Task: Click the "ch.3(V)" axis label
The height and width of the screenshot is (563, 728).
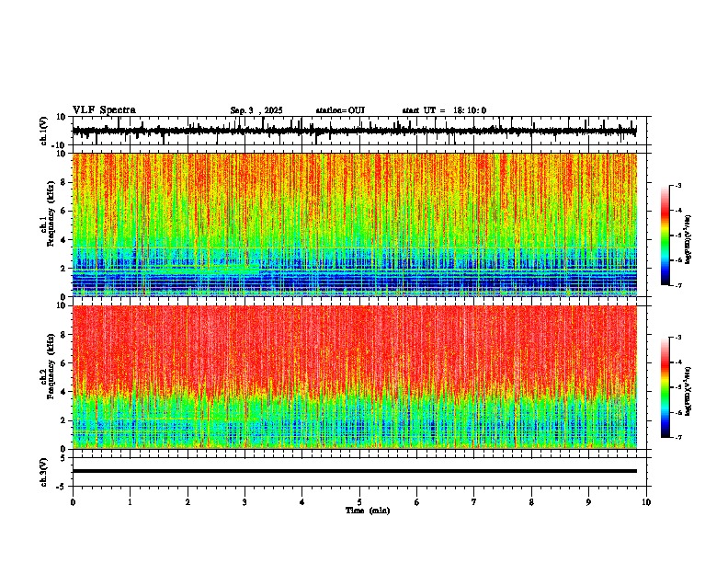Action: (44, 472)
